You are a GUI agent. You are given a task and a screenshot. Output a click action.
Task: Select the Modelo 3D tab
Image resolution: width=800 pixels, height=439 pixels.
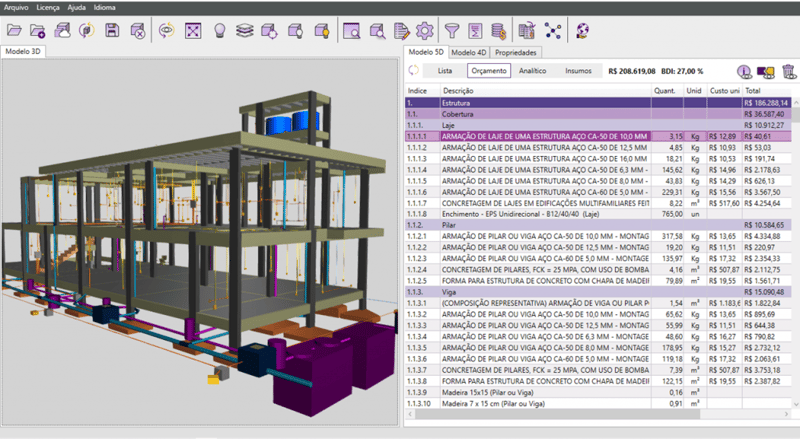click(23, 52)
